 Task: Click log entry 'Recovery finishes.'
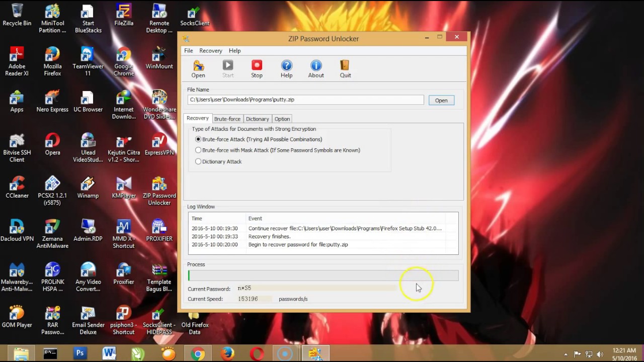point(269,236)
